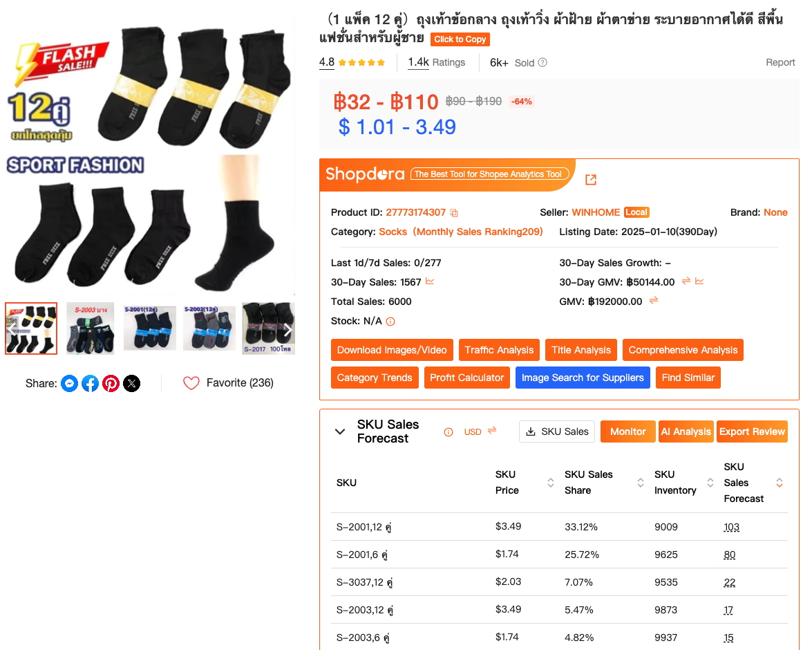812x650 pixels.
Task: Collapse the SKU Sales Forecast section
Action: (340, 431)
